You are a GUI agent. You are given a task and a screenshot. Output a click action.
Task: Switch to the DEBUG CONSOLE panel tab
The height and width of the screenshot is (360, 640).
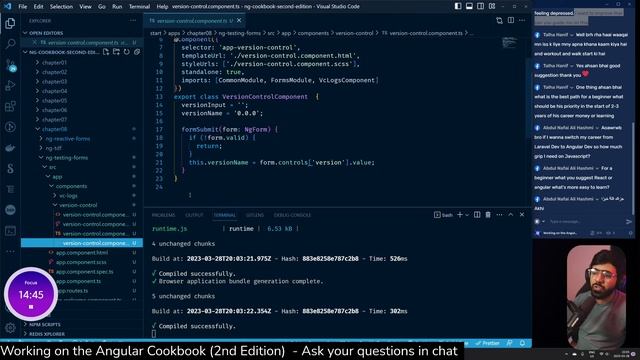[292, 215]
